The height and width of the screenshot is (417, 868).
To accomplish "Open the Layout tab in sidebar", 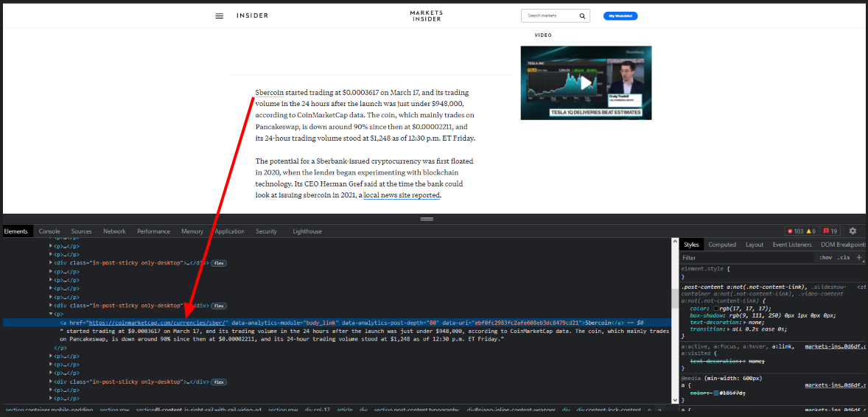I will 755,244.
